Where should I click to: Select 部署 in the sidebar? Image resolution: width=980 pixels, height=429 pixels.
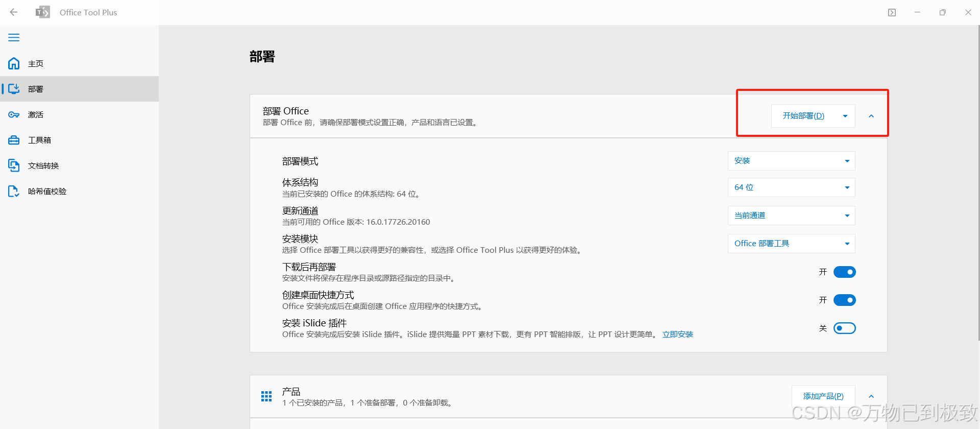pos(79,89)
